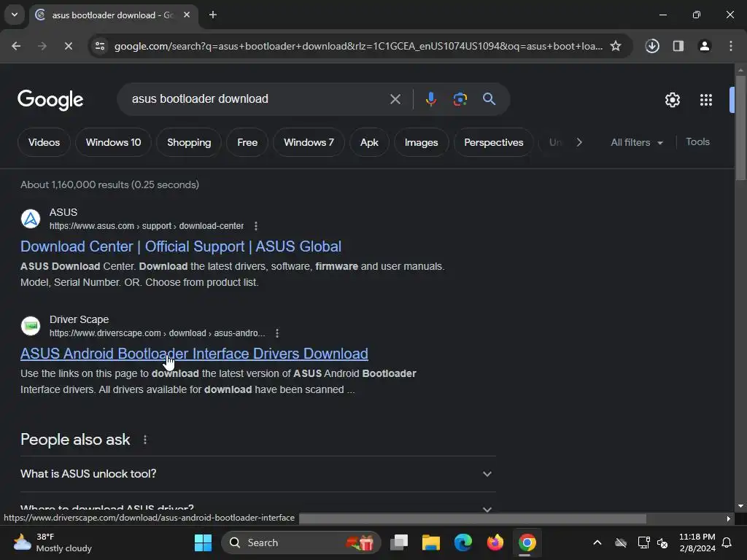Bookmark this page with the star icon
This screenshot has width=747, height=560.
616,46
